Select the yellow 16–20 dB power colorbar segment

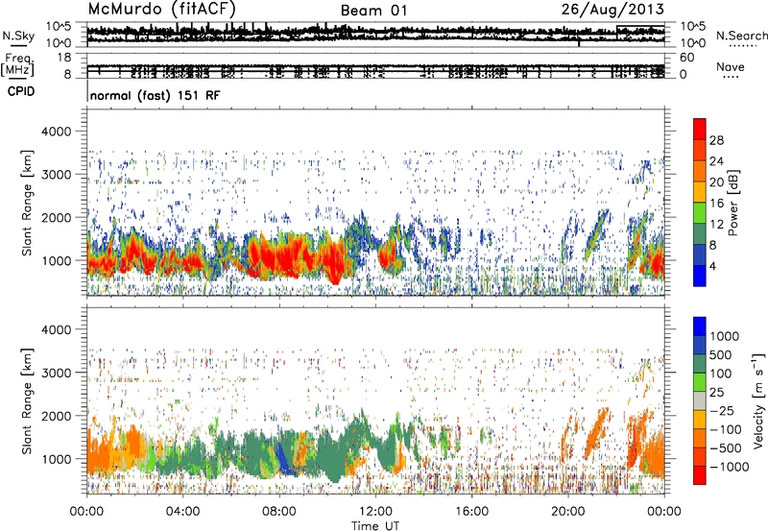tap(700, 192)
